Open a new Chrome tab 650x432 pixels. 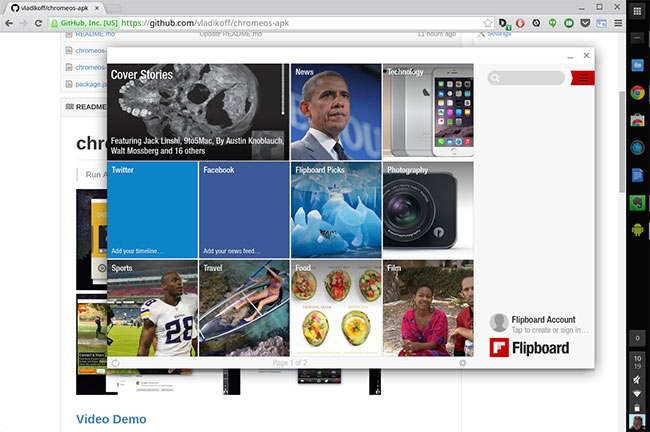pyautogui.click(x=114, y=8)
